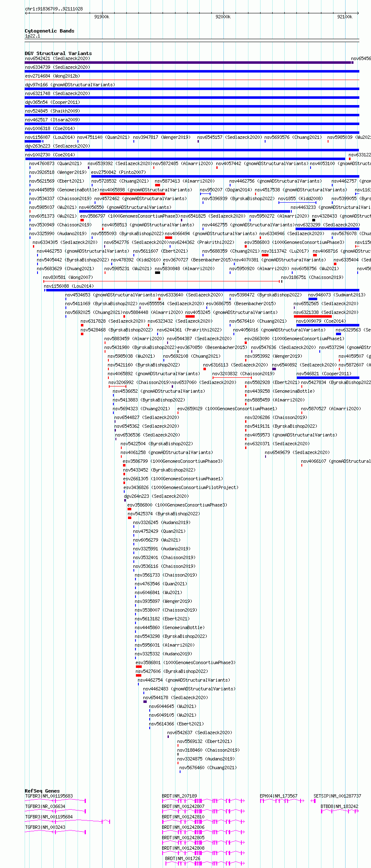Click nsv6321748 (Sedlazeck2020) label

(x=57, y=93)
